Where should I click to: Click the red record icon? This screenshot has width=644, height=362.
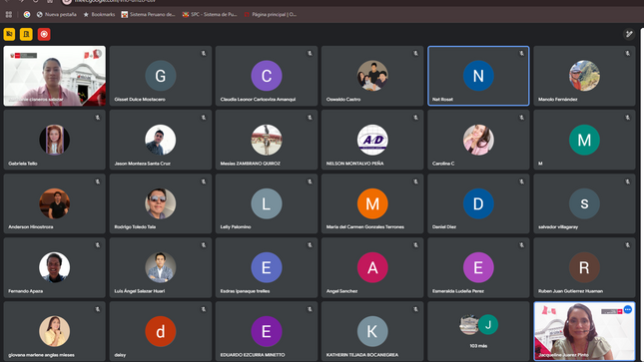tap(44, 34)
